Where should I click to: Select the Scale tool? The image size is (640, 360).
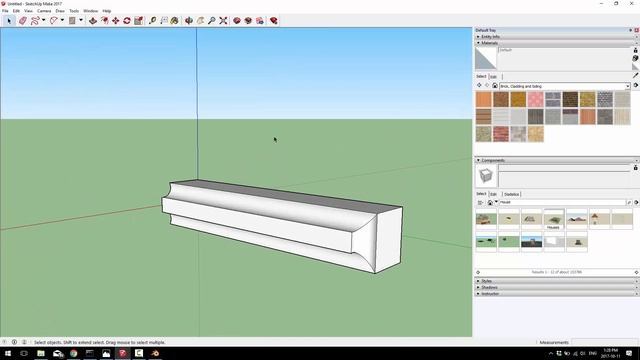pos(139,20)
